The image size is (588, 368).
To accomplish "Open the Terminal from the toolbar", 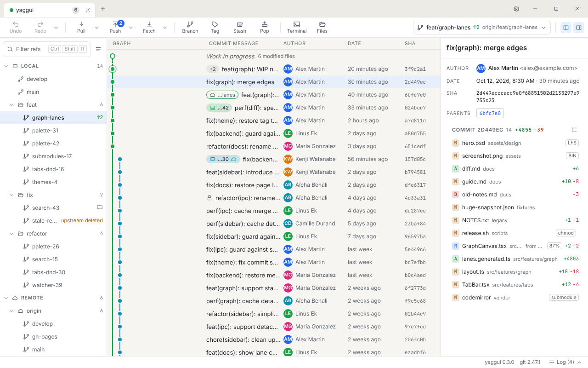I will (x=297, y=27).
